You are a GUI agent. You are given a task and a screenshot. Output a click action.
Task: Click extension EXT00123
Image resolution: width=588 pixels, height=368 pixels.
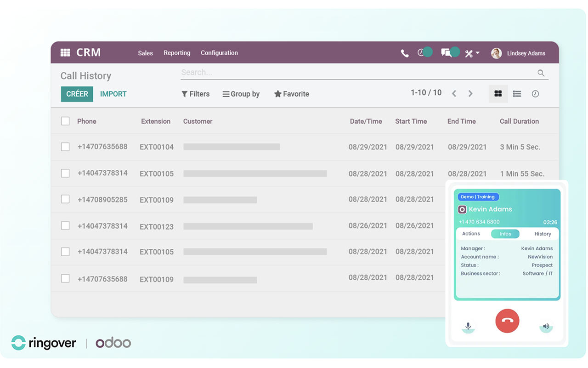157,227
